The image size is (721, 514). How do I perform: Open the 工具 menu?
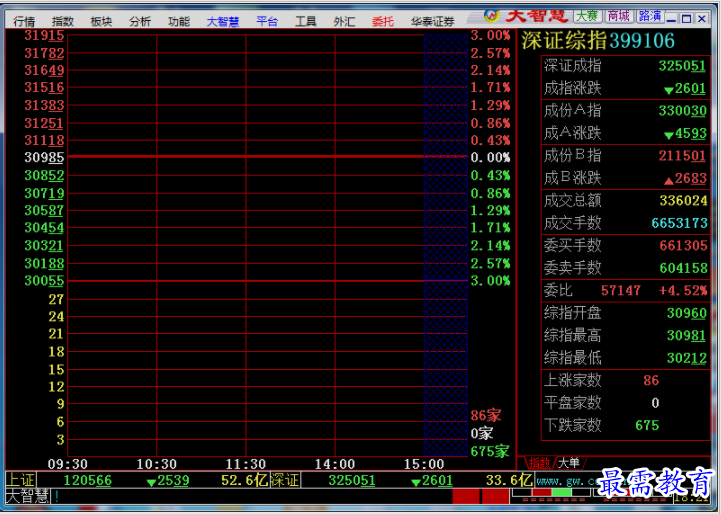pyautogui.click(x=305, y=21)
